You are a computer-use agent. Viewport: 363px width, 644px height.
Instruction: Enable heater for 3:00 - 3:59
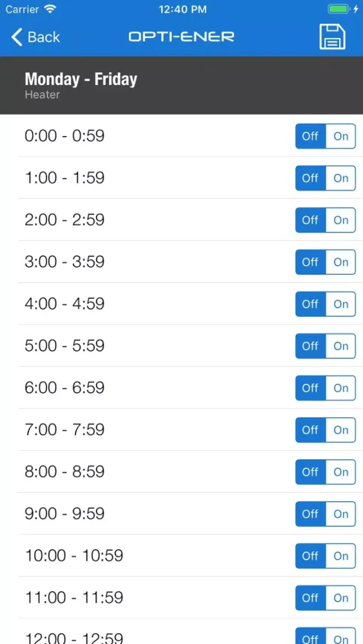(341, 262)
